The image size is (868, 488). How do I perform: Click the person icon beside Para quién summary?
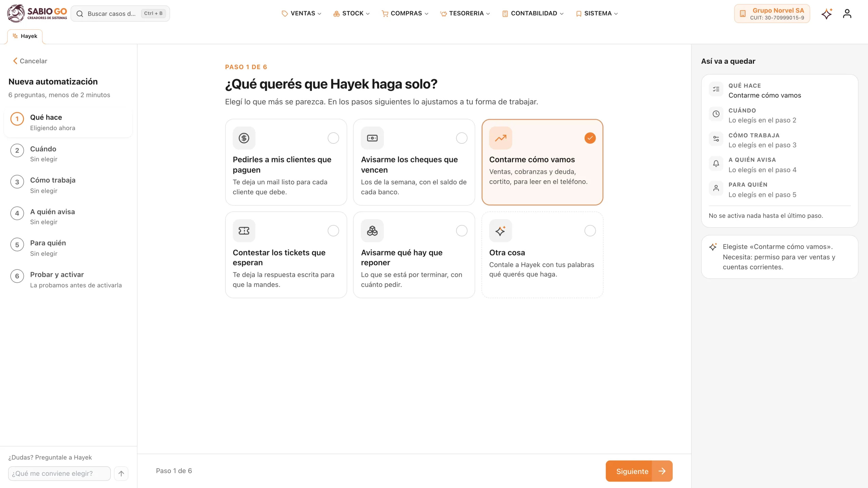click(x=716, y=188)
